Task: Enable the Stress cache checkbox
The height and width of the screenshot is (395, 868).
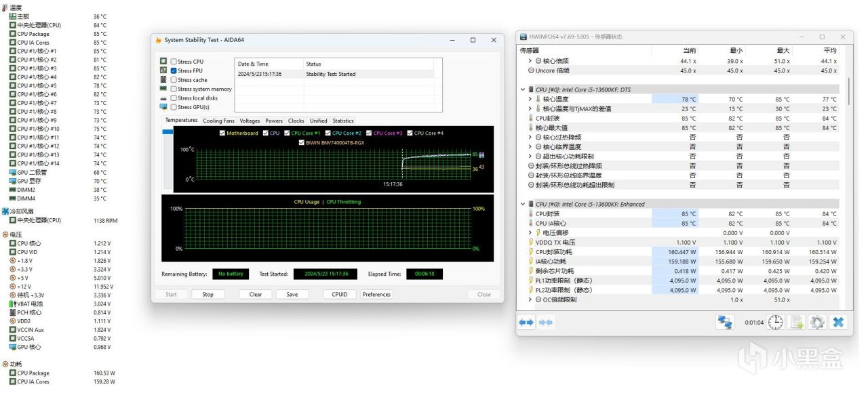Action: (174, 80)
